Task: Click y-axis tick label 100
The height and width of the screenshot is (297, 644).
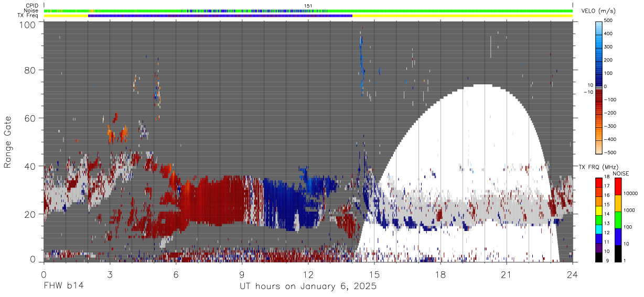Action: (x=28, y=25)
